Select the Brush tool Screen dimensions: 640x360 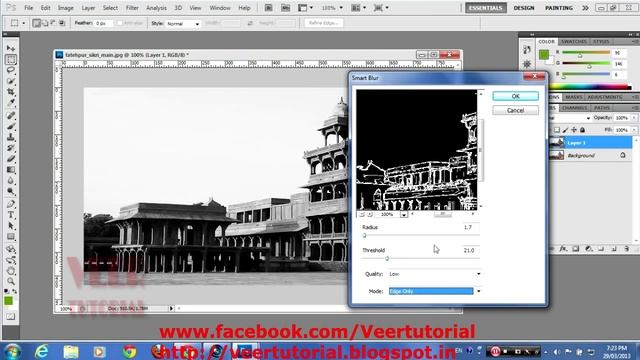[11, 126]
